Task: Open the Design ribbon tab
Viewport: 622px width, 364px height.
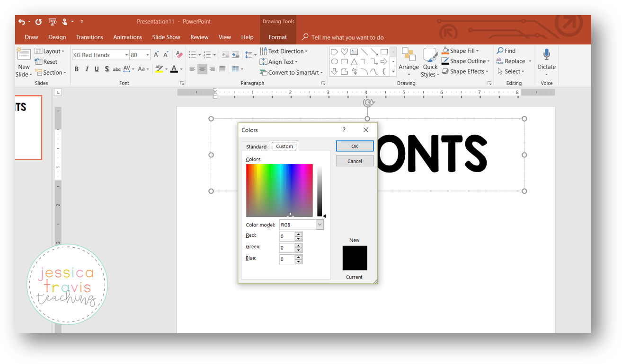Action: 57,37
